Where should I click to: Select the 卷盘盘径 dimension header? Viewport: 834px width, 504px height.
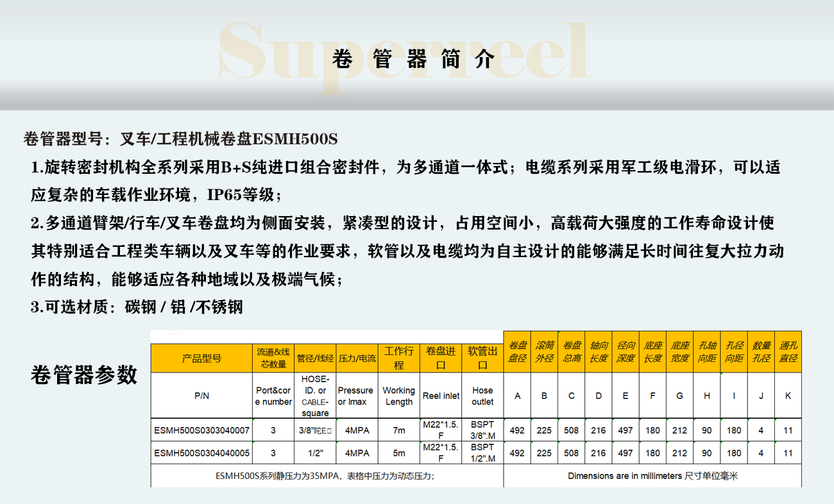point(517,352)
